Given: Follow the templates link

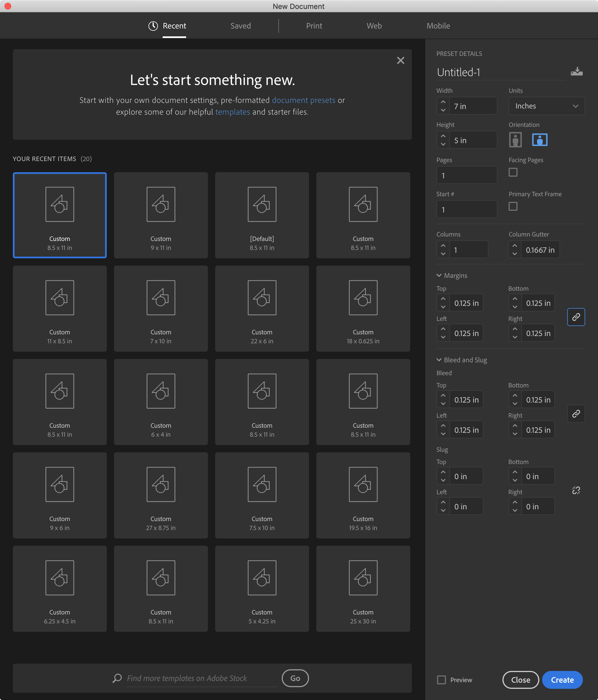Looking at the screenshot, I should point(233,112).
